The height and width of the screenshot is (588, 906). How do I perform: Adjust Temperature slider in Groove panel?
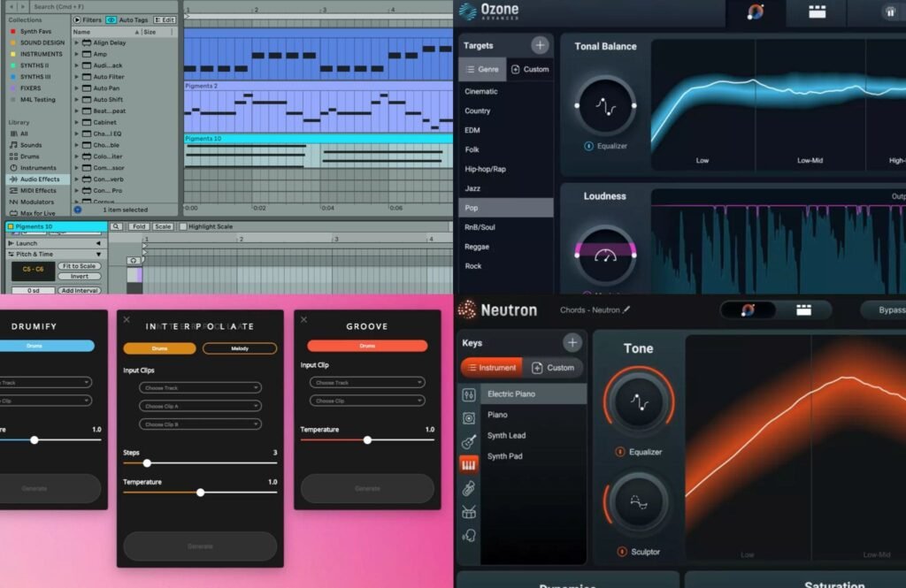click(367, 440)
